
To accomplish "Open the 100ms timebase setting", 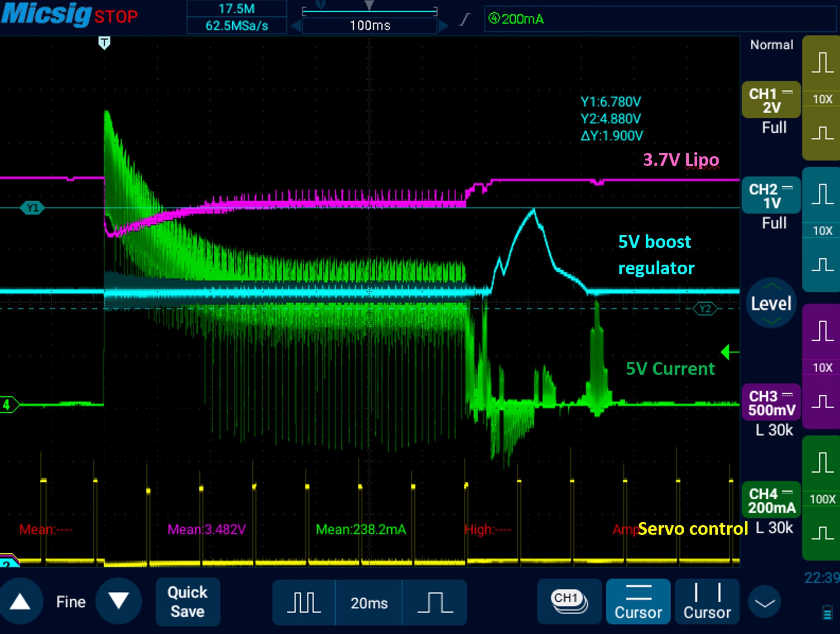I will click(370, 25).
